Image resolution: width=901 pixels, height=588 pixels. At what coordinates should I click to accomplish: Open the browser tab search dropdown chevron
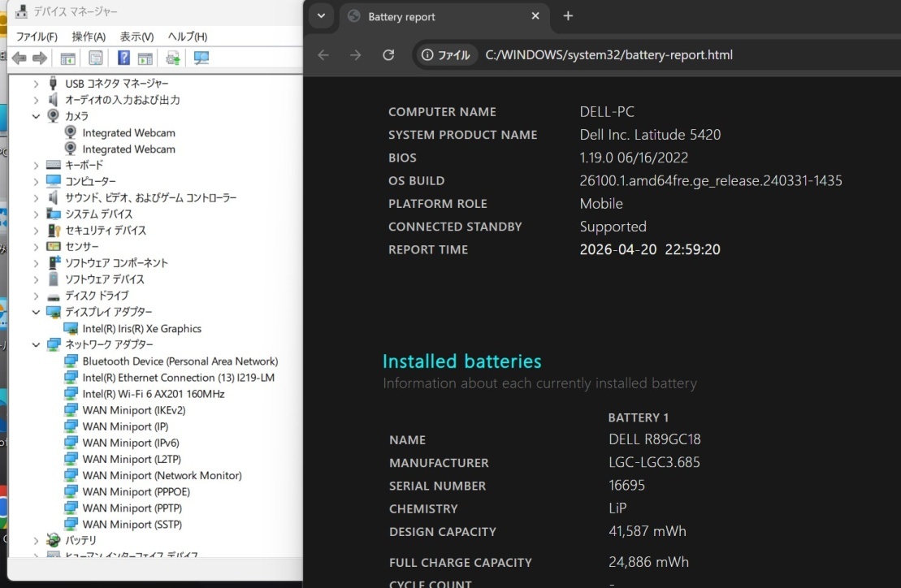tap(321, 16)
